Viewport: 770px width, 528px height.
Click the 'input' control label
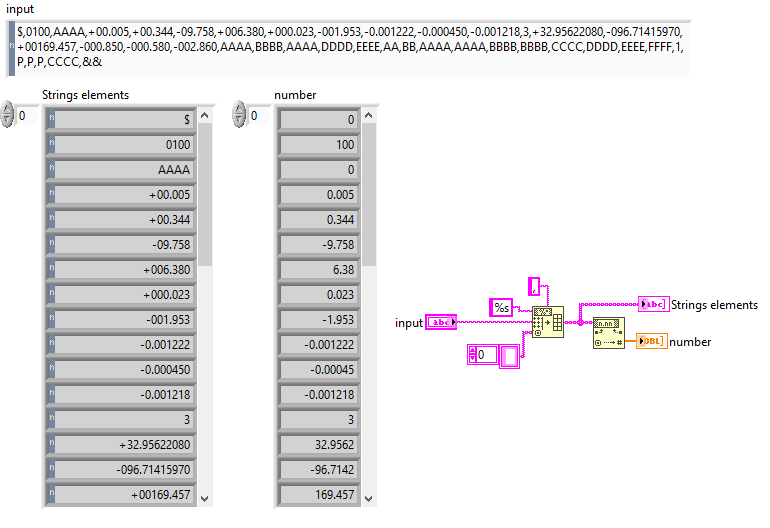tap(20, 9)
